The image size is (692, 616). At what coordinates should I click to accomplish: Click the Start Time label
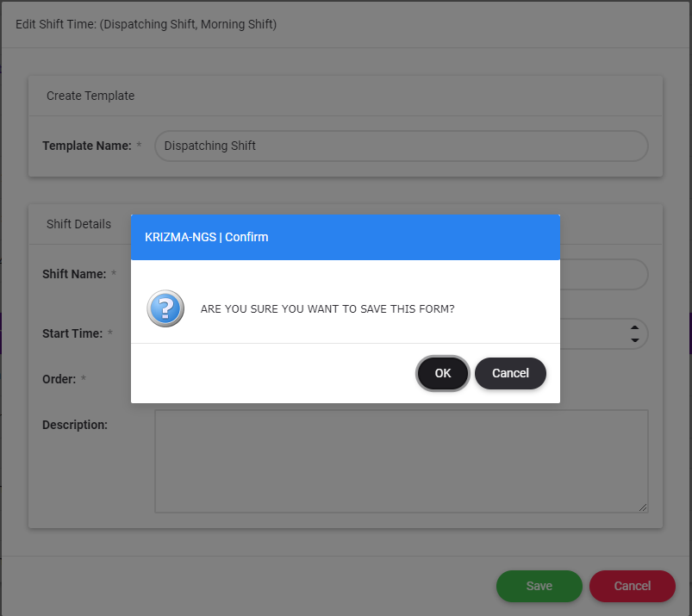(x=72, y=333)
